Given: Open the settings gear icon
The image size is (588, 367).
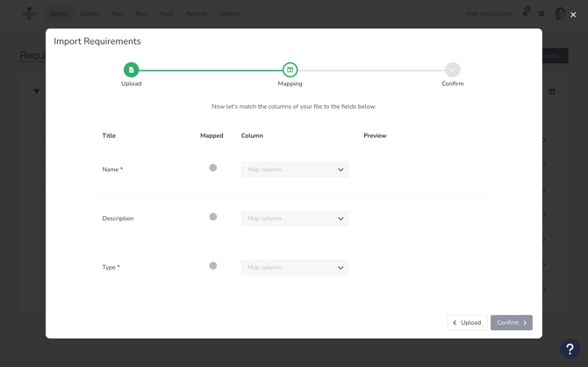Looking at the screenshot, I should 541,14.
